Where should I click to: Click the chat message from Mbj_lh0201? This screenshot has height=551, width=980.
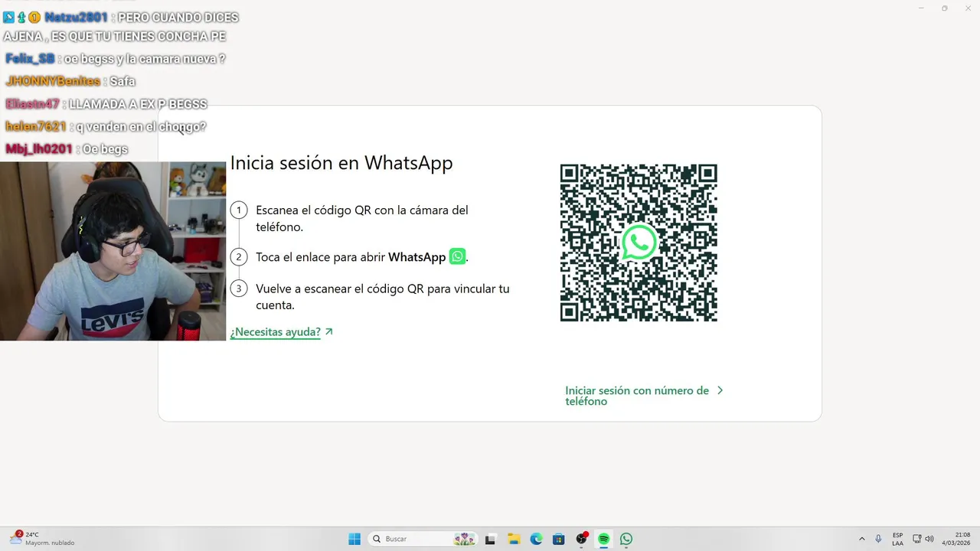click(67, 149)
